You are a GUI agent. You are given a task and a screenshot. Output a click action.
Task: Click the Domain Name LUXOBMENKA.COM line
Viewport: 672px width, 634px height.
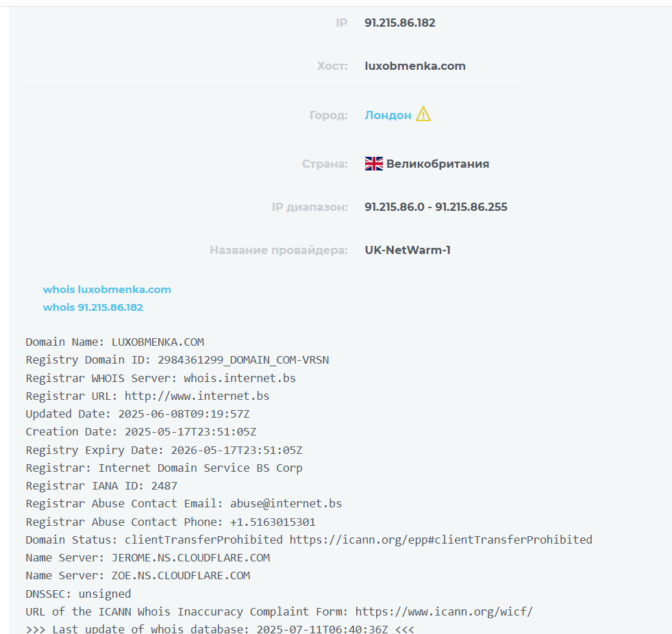click(x=115, y=342)
